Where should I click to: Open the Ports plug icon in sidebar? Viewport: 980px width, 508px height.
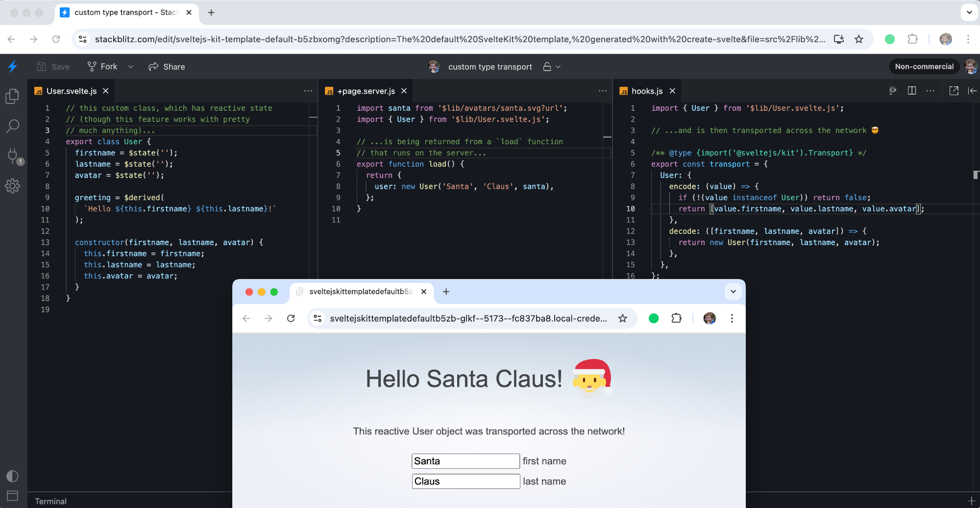click(13, 156)
